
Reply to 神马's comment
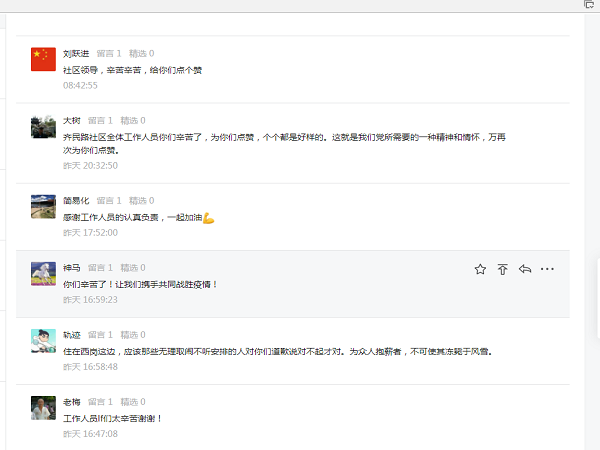[x=524, y=269]
